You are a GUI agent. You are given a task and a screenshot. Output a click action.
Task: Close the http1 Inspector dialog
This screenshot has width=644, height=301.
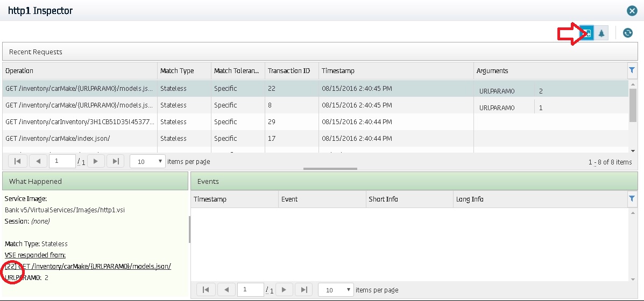pos(632,11)
